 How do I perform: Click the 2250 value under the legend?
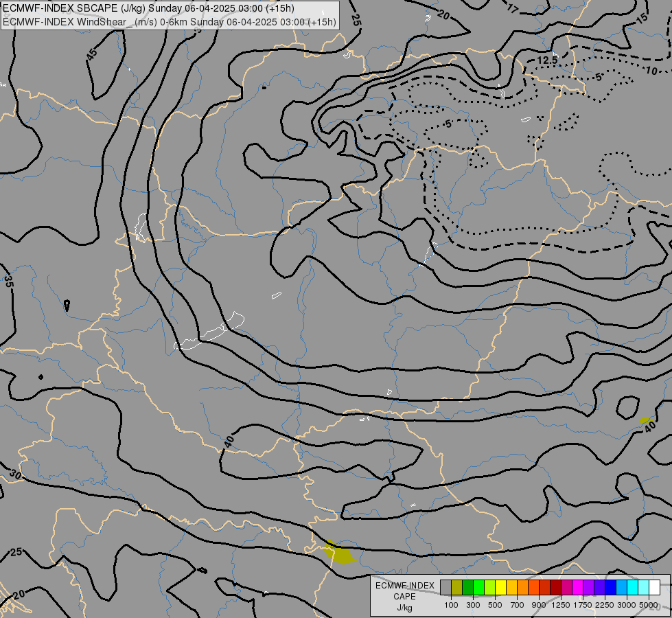[605, 605]
